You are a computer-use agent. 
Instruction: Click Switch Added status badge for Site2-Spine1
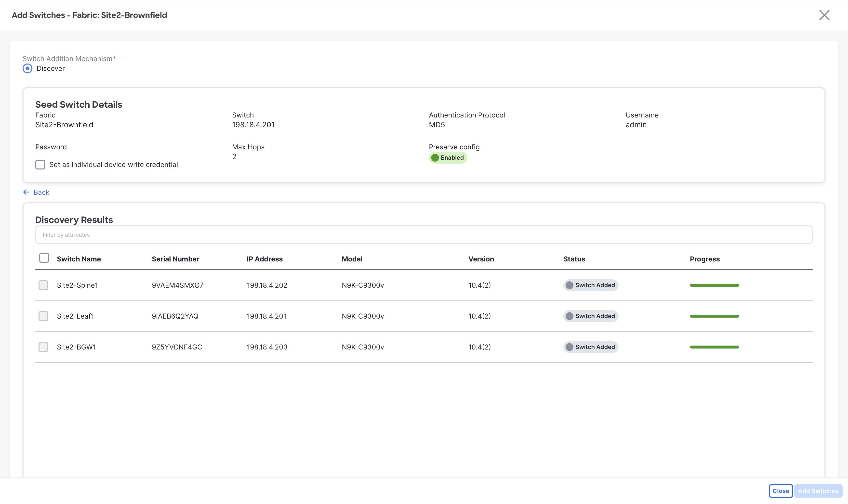(x=591, y=285)
